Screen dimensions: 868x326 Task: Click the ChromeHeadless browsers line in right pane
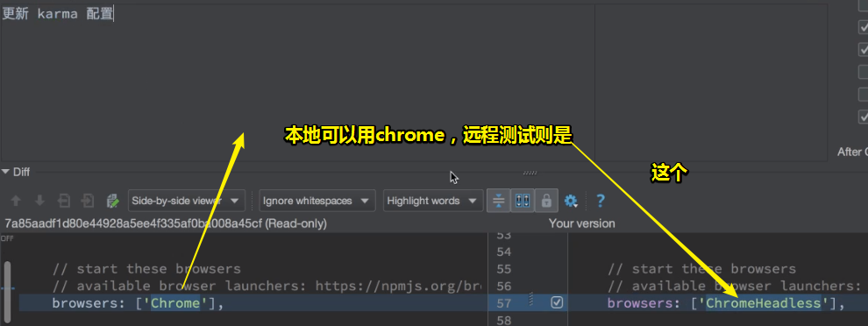pos(726,303)
